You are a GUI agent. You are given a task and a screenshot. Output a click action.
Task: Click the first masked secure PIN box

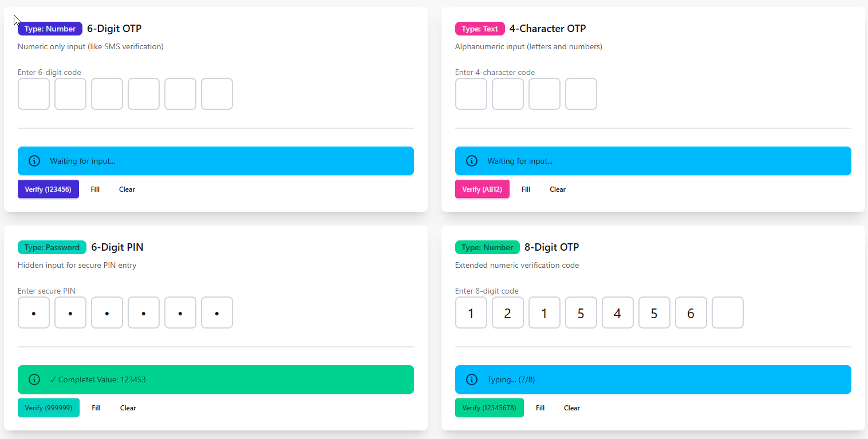(34, 313)
